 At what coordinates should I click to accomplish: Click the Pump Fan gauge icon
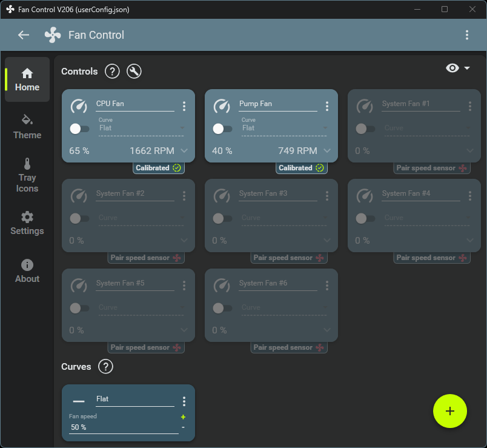[x=222, y=106]
